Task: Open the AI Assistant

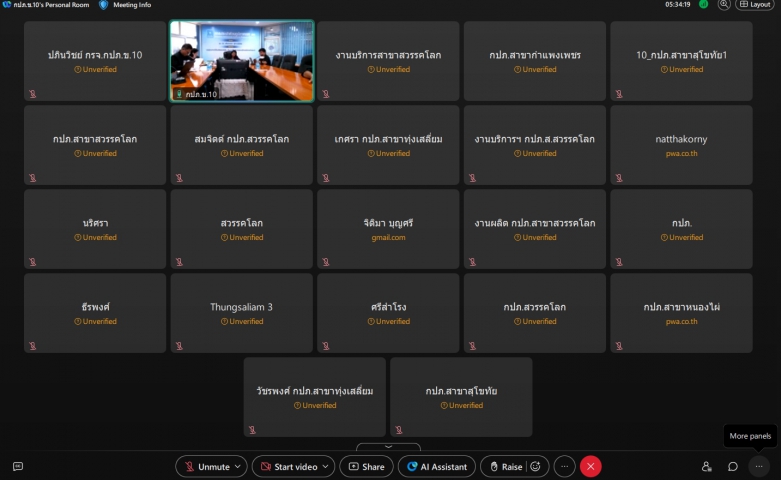Action: 437,466
